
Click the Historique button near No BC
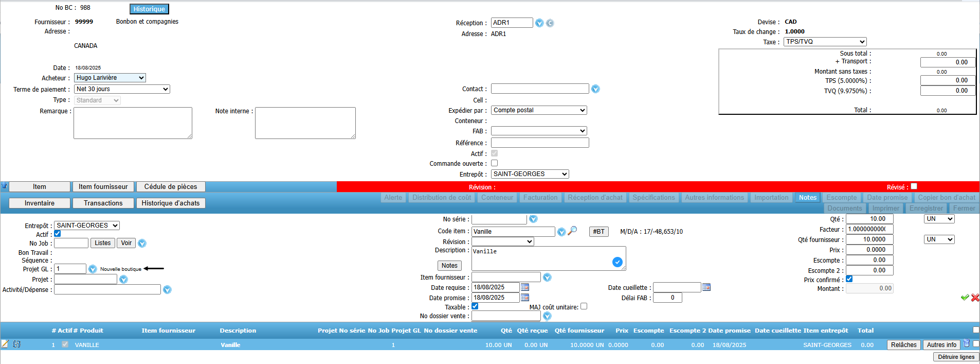coord(149,9)
